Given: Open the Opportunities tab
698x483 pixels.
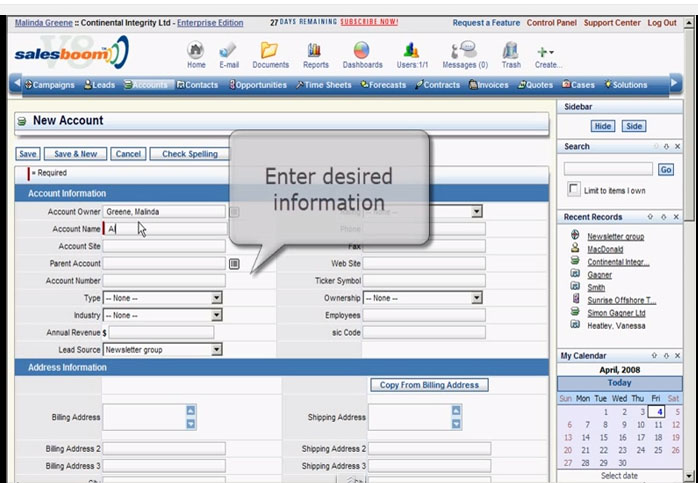Looking at the screenshot, I should click(x=258, y=85).
